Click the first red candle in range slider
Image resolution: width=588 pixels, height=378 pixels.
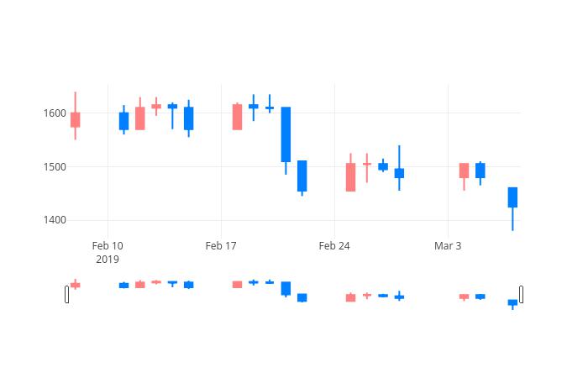(x=76, y=285)
